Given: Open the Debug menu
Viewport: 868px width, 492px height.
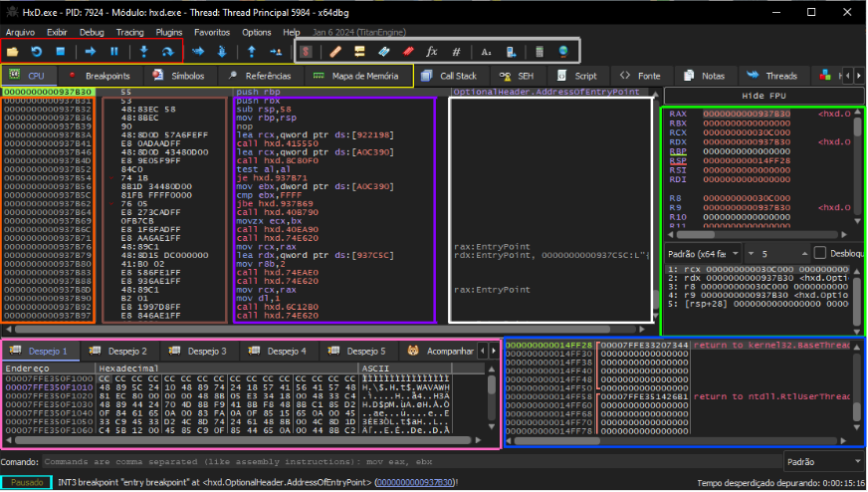Looking at the screenshot, I should pyautogui.click(x=92, y=32).
